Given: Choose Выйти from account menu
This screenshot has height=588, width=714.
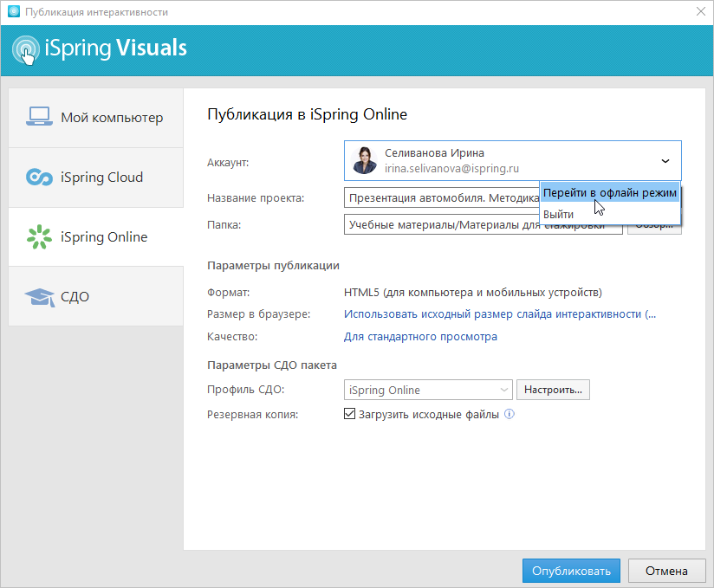Looking at the screenshot, I should [610, 214].
